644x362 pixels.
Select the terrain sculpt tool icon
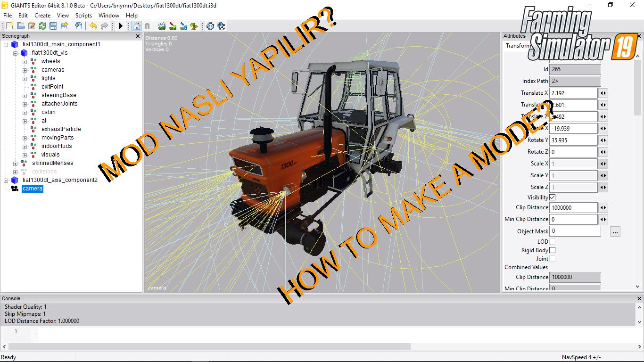coord(162,26)
